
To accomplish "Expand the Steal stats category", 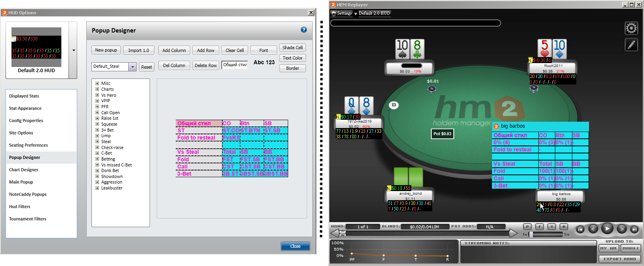I will (x=97, y=142).
